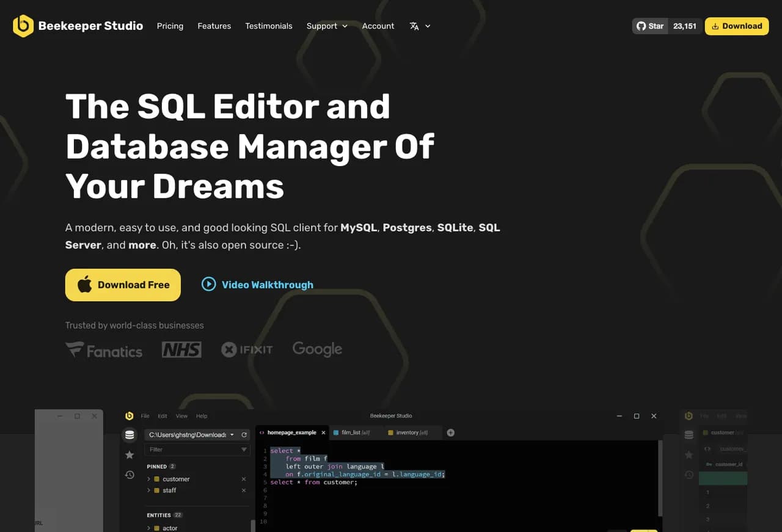Click the actor table grid icon
Viewport: 782px width, 532px height.
tap(157, 528)
